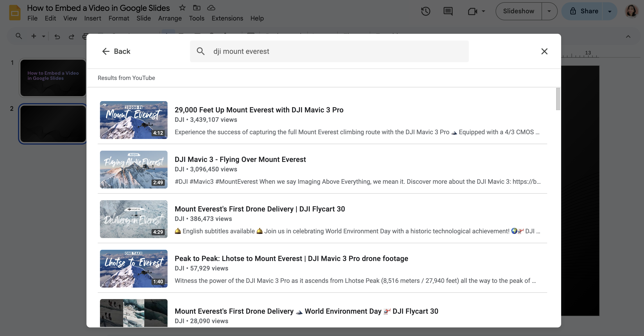Open the Help menu

tap(257, 18)
